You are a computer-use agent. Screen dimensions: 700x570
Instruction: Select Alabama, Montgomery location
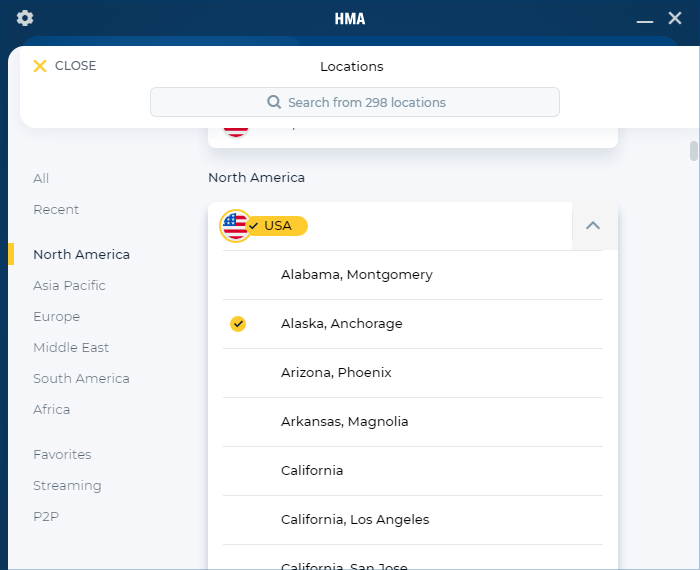pos(357,275)
